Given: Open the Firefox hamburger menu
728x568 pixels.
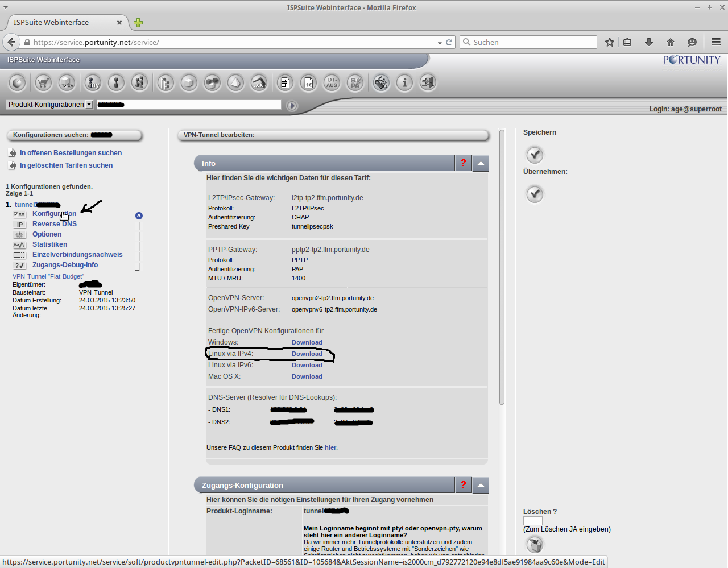Looking at the screenshot, I should click(x=716, y=42).
